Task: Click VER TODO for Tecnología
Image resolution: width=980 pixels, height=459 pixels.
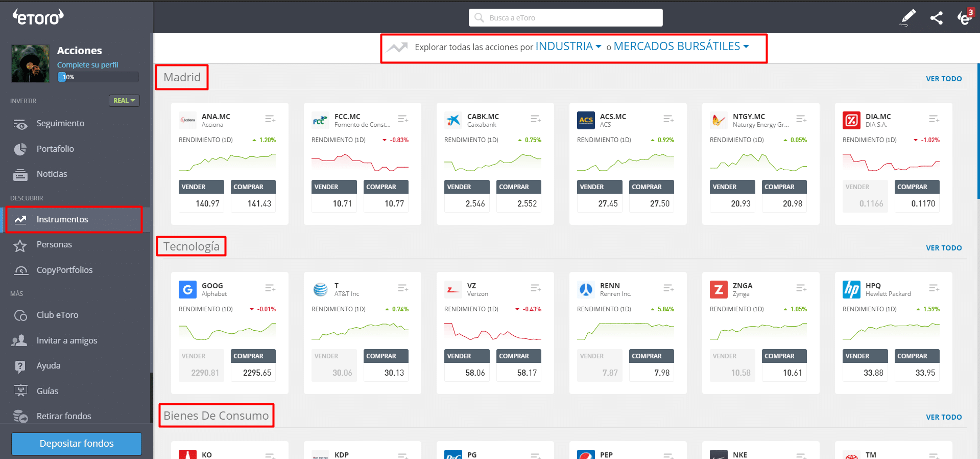Action: tap(944, 248)
